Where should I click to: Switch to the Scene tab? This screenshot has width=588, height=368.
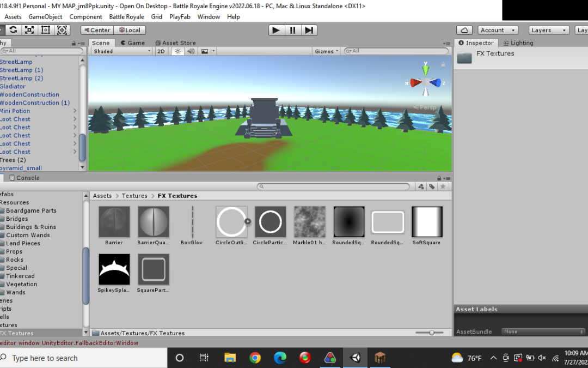click(101, 43)
